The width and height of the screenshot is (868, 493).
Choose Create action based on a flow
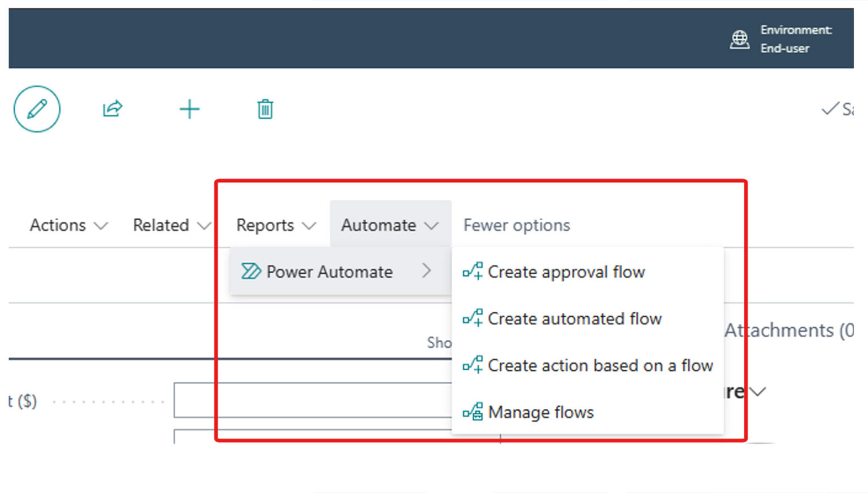pos(601,365)
